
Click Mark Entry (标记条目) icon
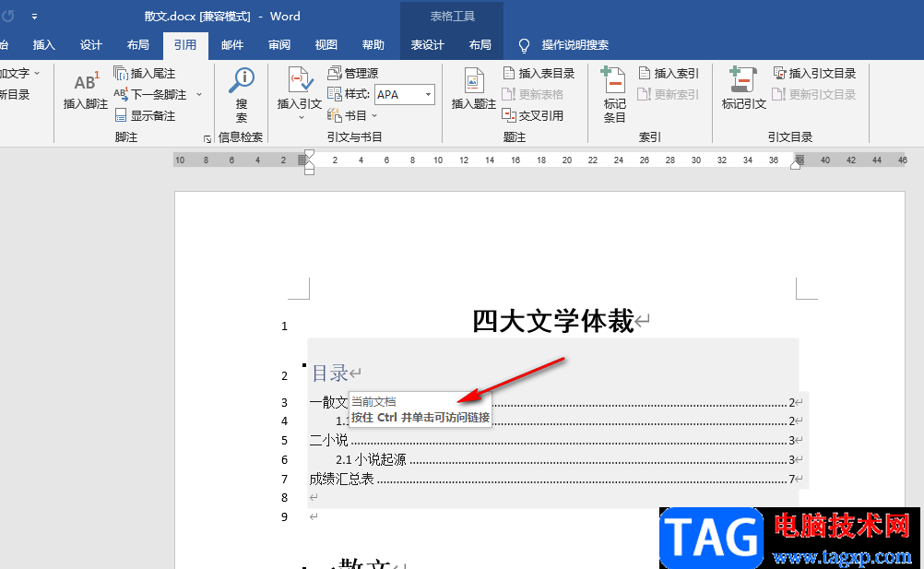(x=613, y=80)
